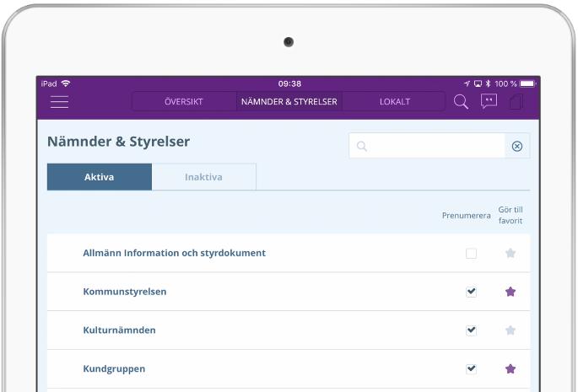This screenshot has height=392, width=578.
Task: Subscribe to Allmänn Information och styrdokument checkbox
Action: 471,254
